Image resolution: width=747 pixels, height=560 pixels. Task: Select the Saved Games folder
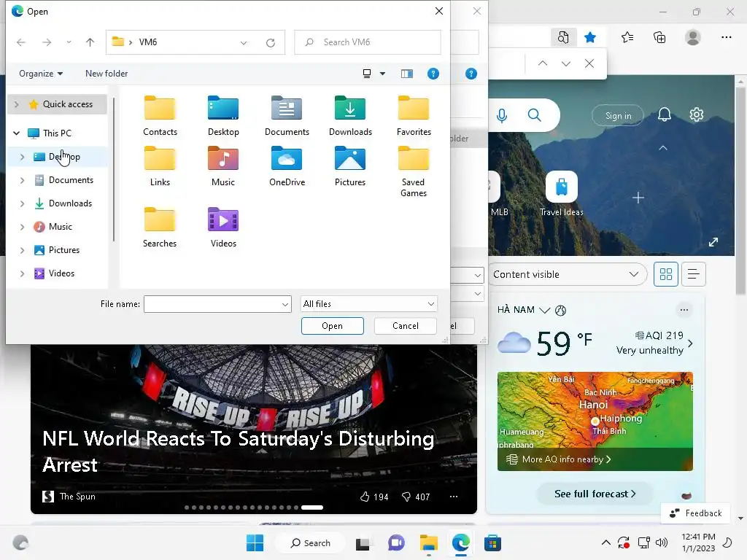414,171
